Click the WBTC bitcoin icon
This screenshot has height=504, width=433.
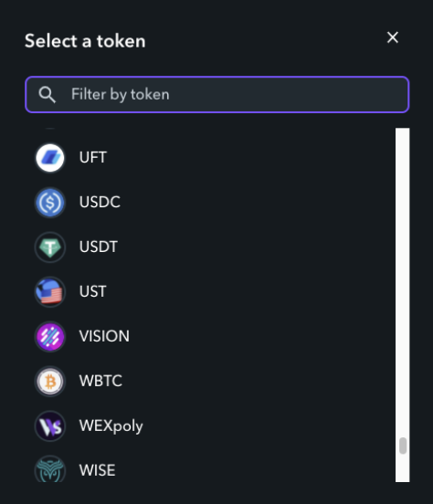click(50, 382)
